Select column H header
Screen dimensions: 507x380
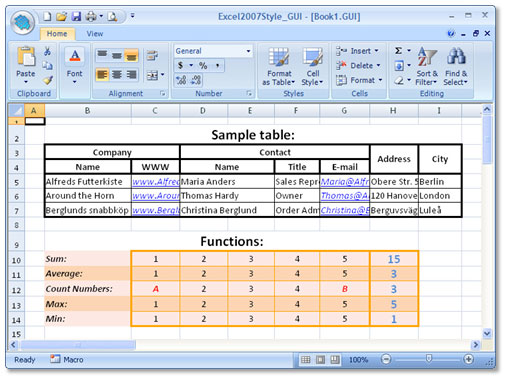point(393,110)
